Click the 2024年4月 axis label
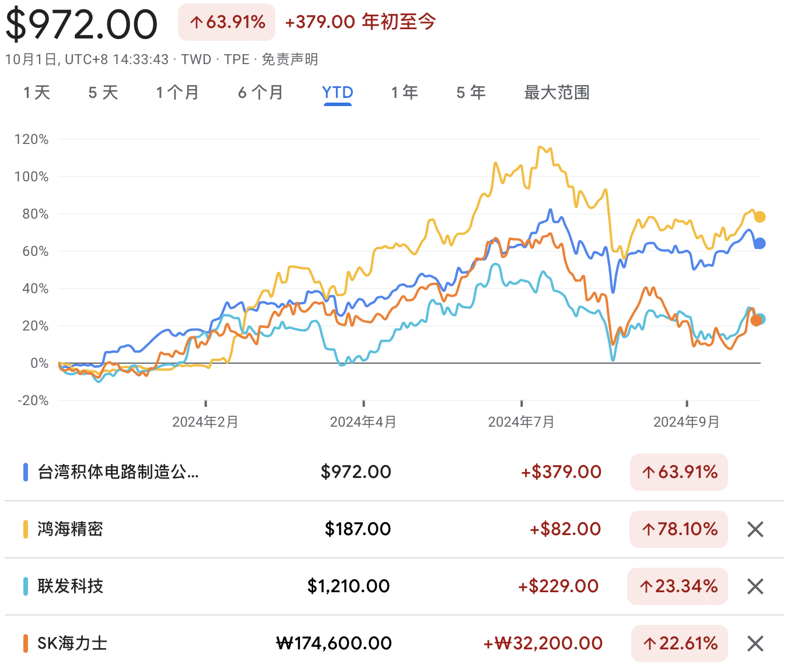 [x=363, y=422]
